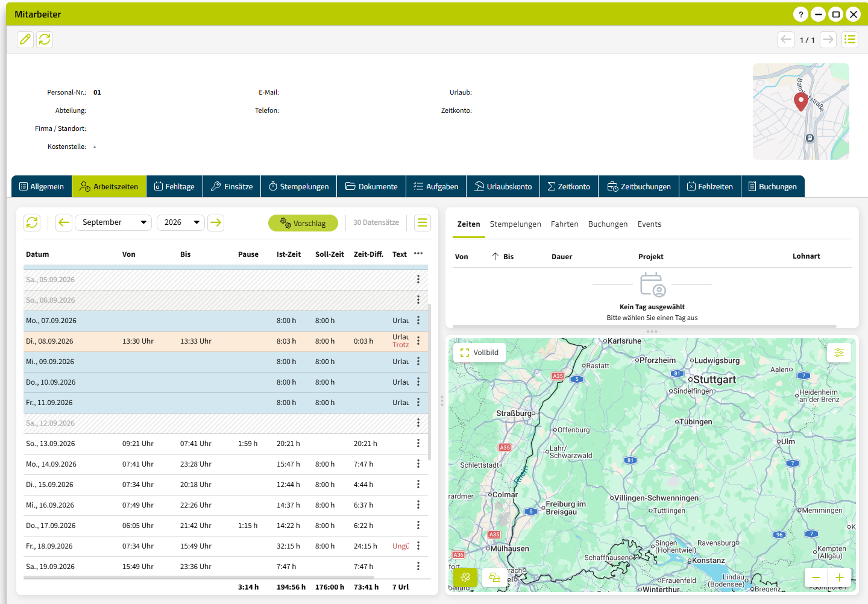Open column options three dots header
The height and width of the screenshot is (604, 868).
pyautogui.click(x=418, y=254)
